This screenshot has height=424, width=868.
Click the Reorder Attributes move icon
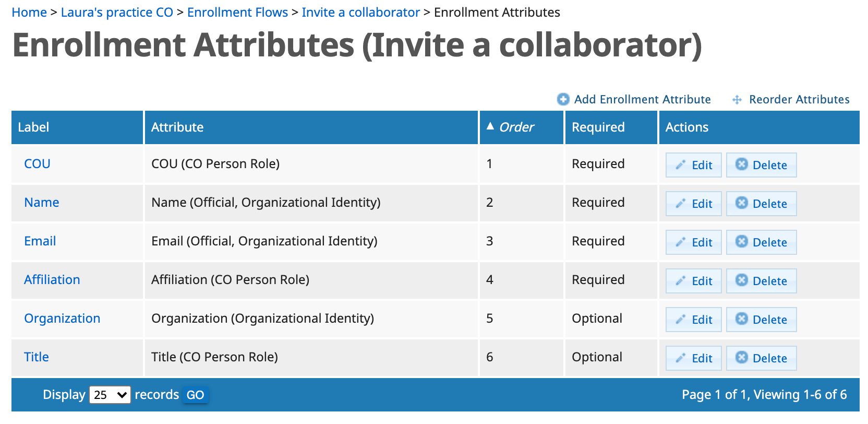tap(737, 100)
